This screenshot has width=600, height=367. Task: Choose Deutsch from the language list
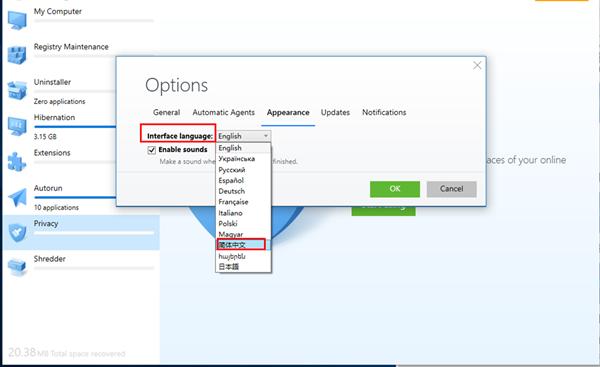[232, 191]
